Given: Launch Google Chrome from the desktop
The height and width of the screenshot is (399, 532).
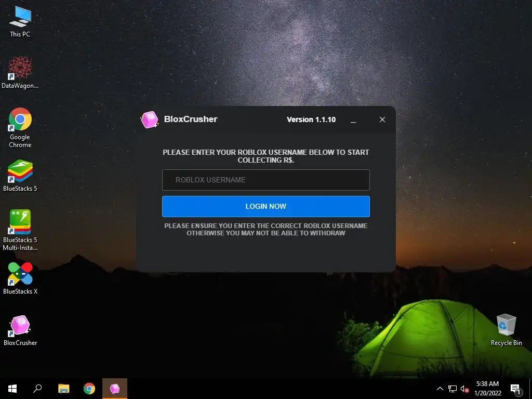Looking at the screenshot, I should pos(20,128).
